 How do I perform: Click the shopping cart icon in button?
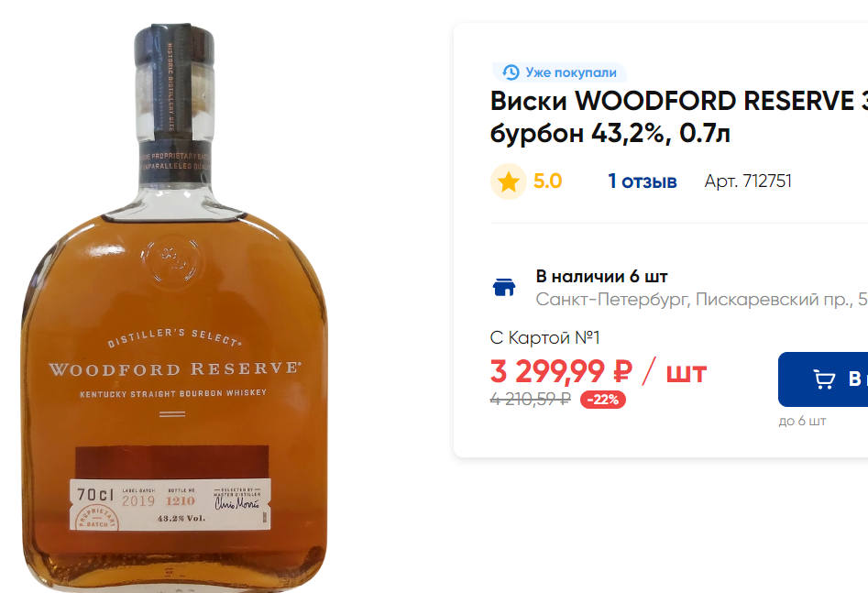pyautogui.click(x=824, y=379)
